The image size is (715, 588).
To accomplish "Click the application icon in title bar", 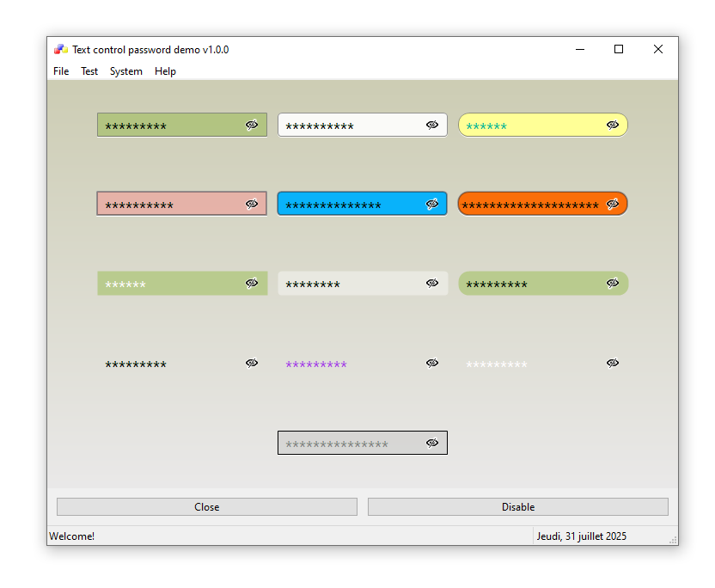I will coord(60,50).
